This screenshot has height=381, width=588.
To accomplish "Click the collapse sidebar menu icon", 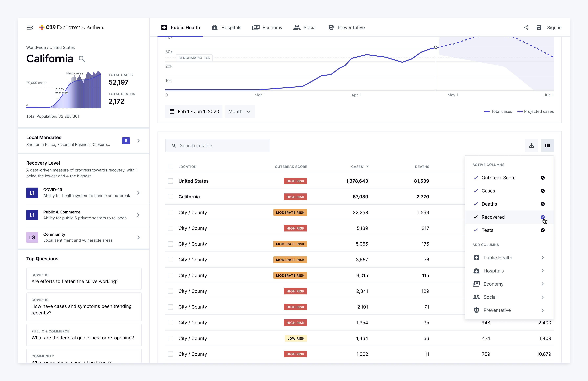I will click(30, 28).
